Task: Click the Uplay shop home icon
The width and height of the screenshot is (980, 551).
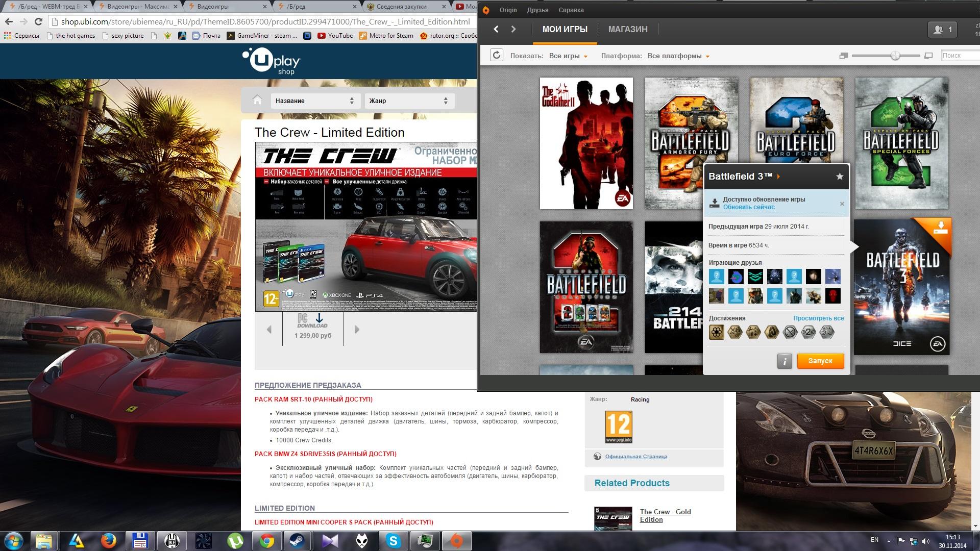Action: [x=257, y=100]
